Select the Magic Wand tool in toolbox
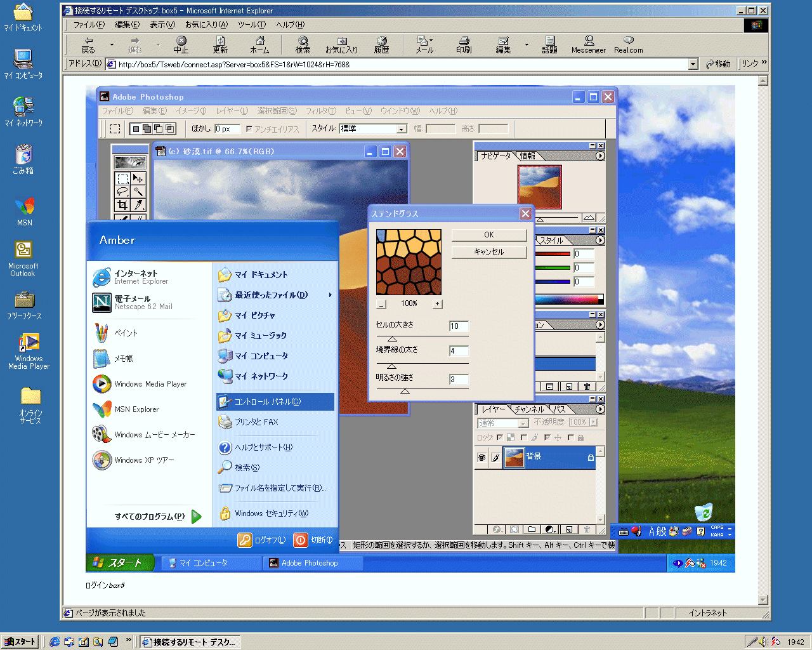The height and width of the screenshot is (650, 812). click(x=138, y=192)
